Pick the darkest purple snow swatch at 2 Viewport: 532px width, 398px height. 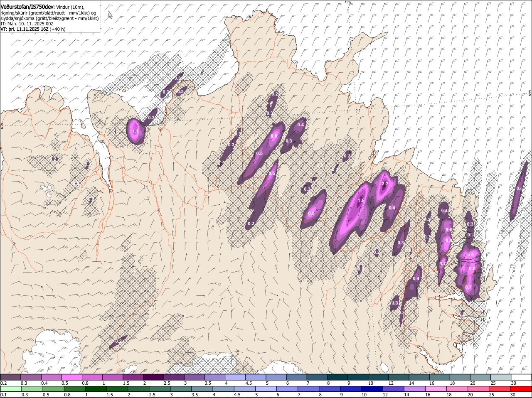tap(154, 377)
